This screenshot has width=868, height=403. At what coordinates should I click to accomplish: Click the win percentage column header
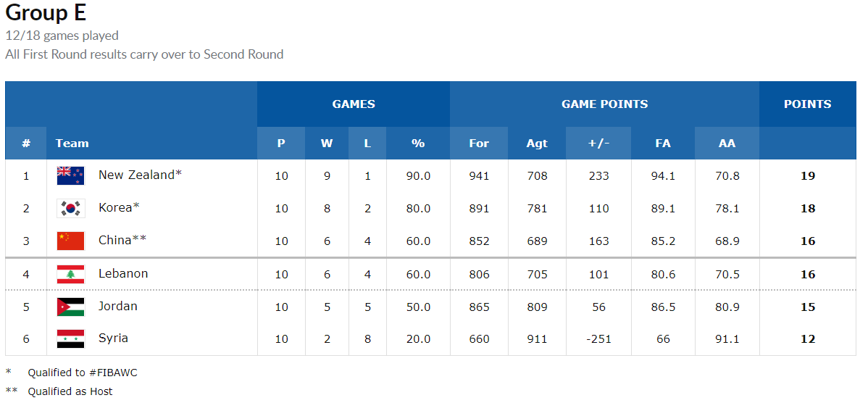tap(418, 144)
